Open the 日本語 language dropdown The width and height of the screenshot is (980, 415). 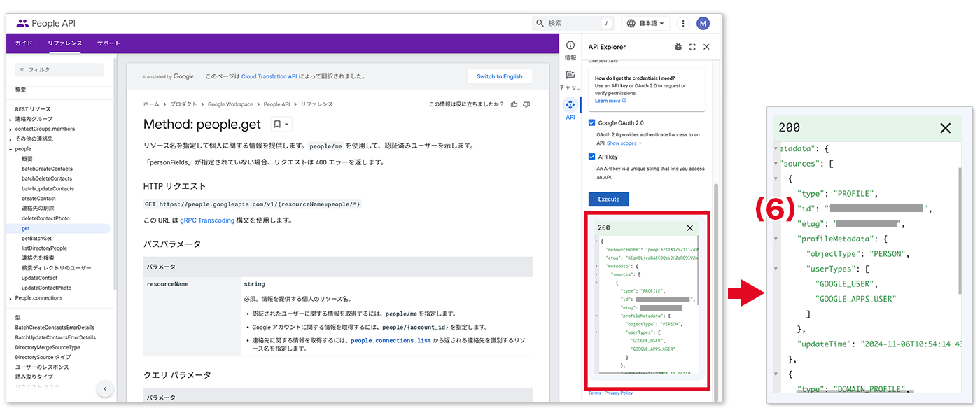click(x=645, y=23)
